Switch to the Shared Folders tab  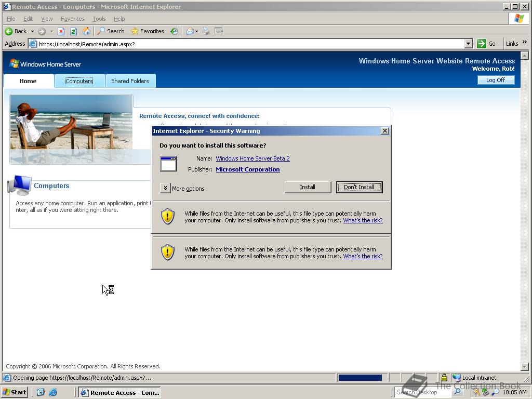[130, 81]
